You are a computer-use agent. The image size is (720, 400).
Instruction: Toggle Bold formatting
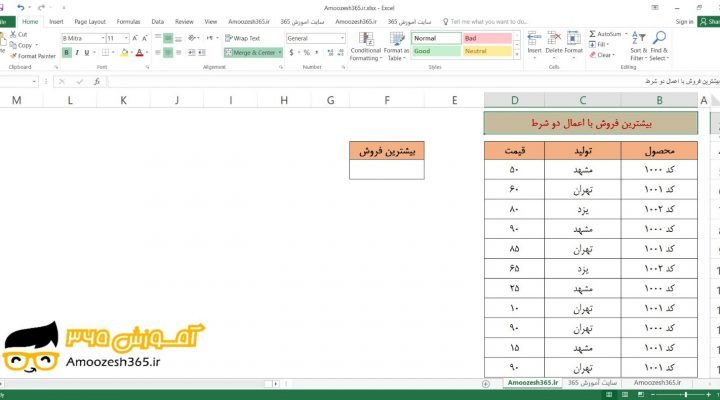coord(67,53)
